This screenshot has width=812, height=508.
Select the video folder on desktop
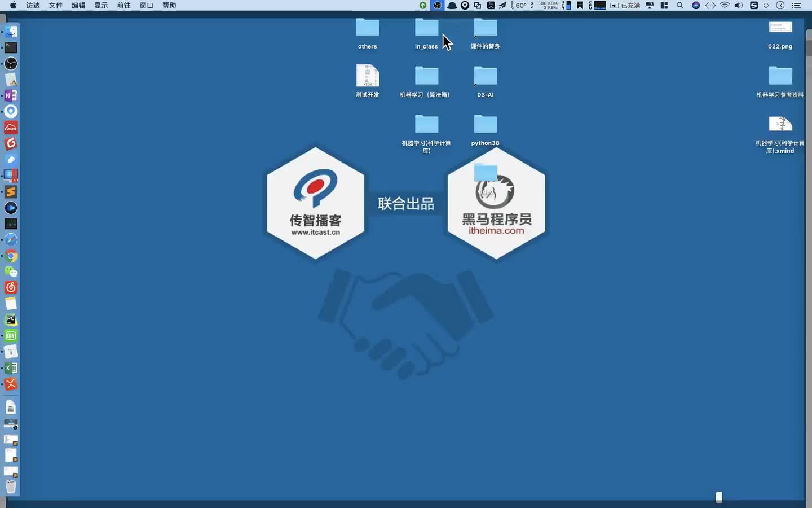point(486,178)
